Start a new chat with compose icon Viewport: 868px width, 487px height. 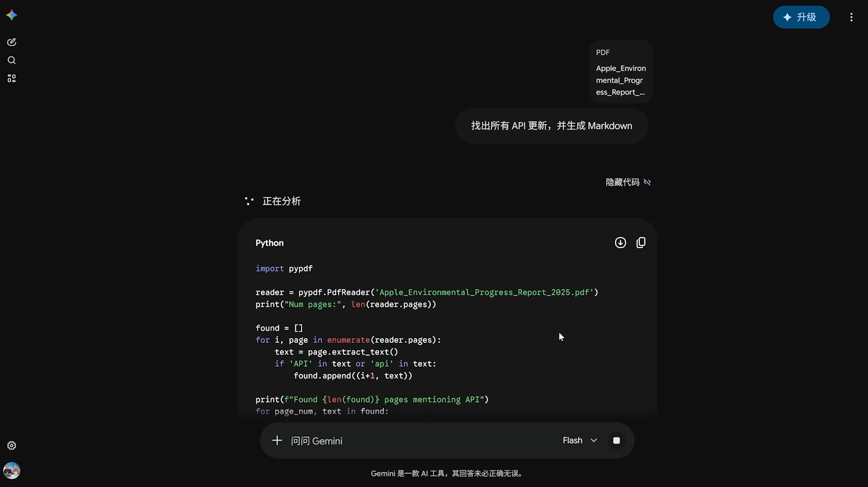pyautogui.click(x=11, y=42)
